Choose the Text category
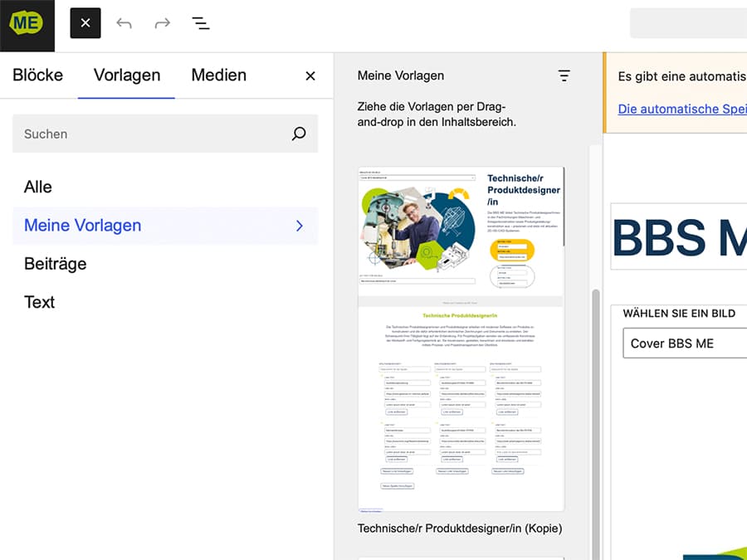 point(39,302)
